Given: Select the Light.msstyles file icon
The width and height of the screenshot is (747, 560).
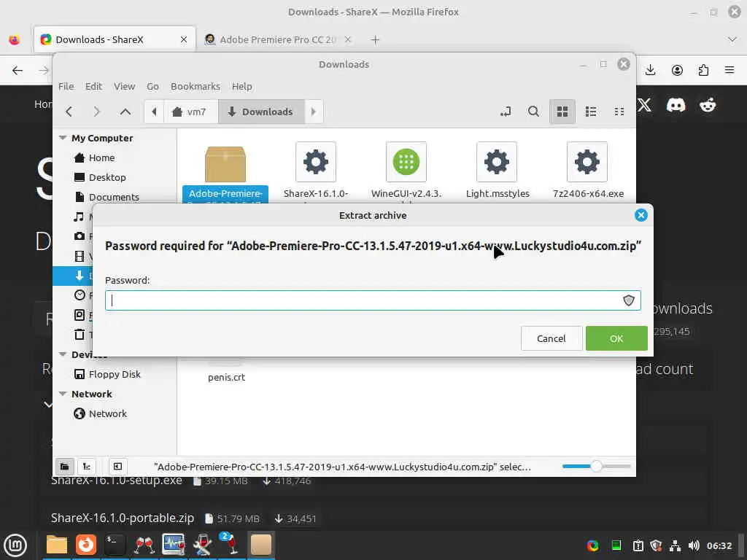Looking at the screenshot, I should point(496,162).
